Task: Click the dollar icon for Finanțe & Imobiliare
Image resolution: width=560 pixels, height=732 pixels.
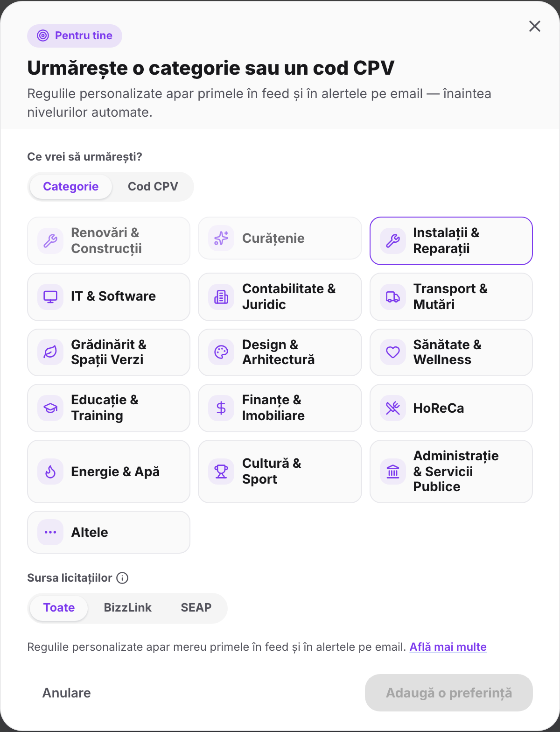Action: (x=221, y=408)
